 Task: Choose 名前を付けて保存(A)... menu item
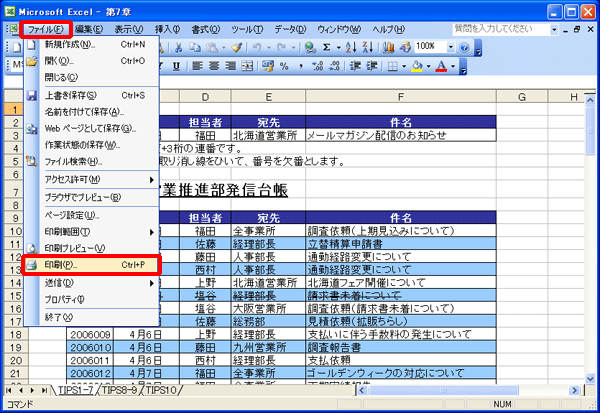pos(91,112)
